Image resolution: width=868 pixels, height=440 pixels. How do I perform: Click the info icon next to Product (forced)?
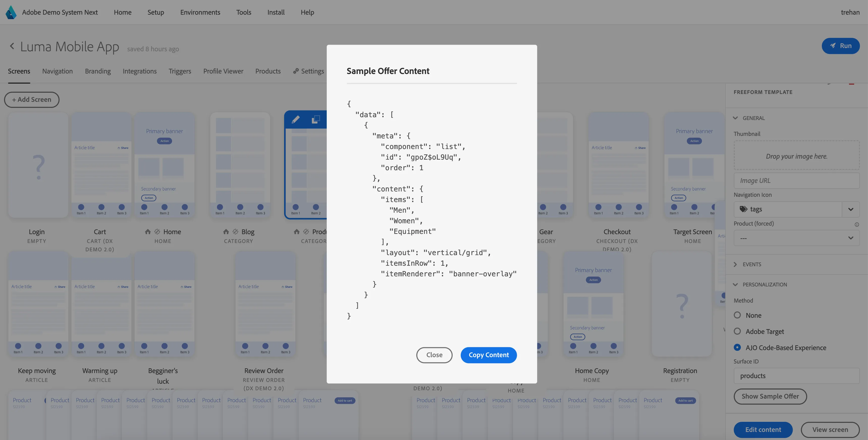pos(857,224)
